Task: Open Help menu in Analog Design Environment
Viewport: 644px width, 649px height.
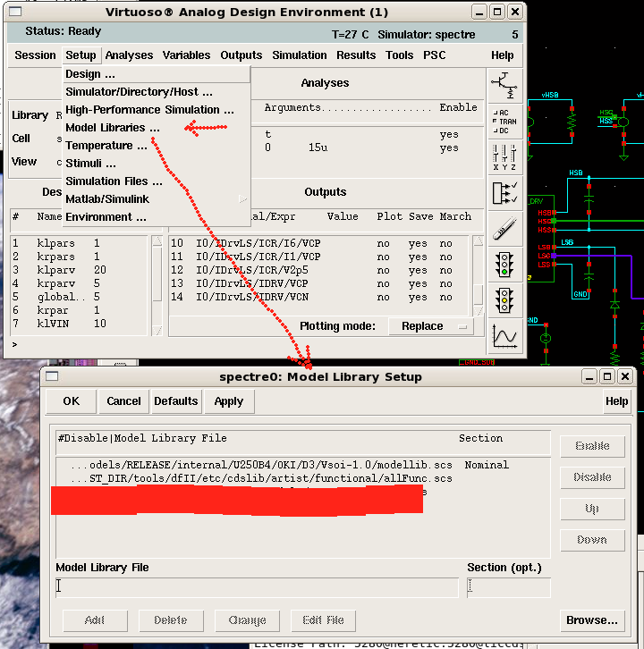Action: click(x=502, y=55)
